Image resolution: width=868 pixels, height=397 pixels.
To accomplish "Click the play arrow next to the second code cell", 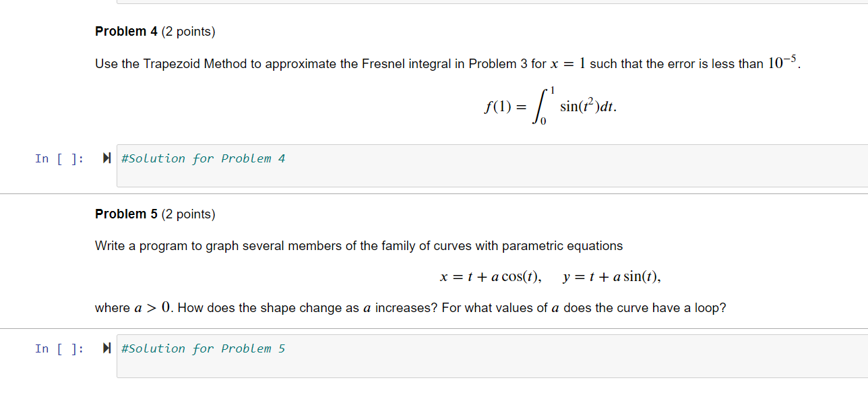I will pos(106,348).
